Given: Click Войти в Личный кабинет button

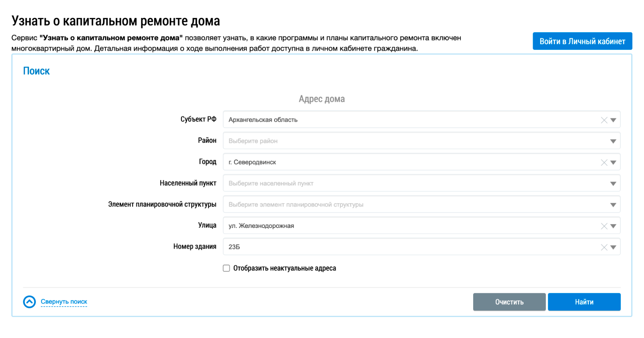Looking at the screenshot, I should 582,41.
